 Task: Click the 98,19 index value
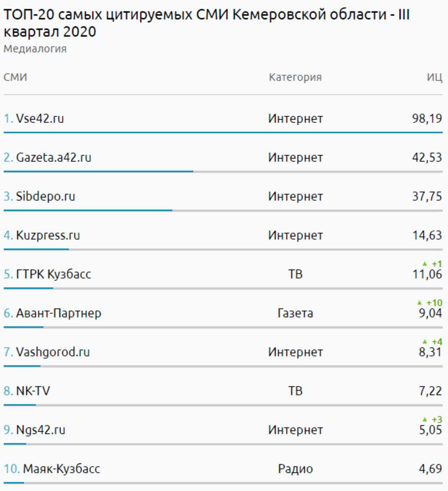[x=427, y=119]
